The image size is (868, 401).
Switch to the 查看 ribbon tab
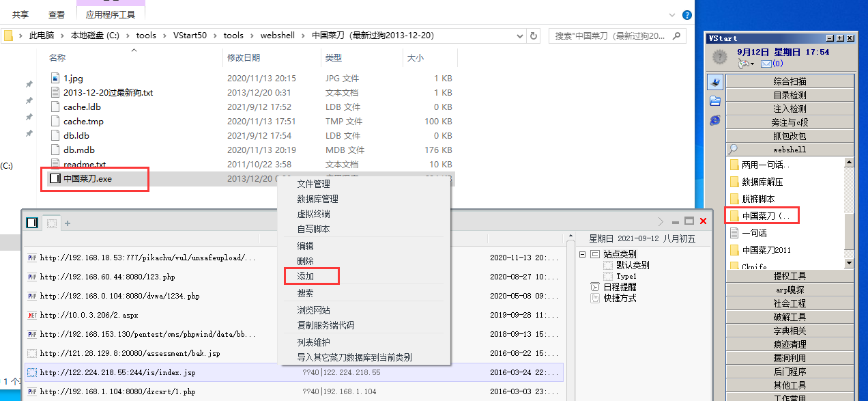57,14
